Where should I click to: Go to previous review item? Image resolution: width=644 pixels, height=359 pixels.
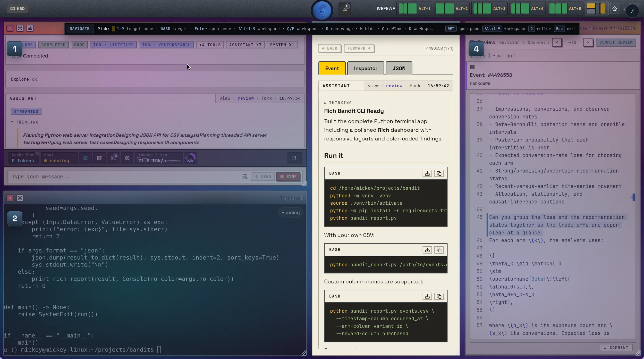click(557, 43)
